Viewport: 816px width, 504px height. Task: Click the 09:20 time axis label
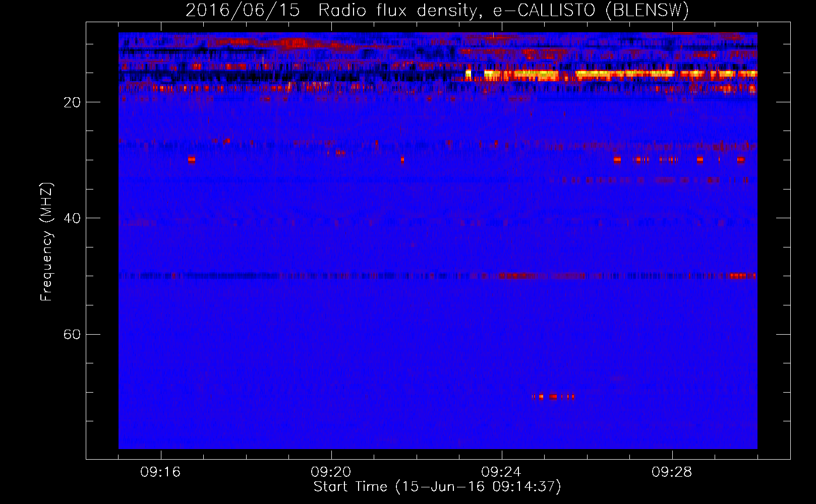pos(331,472)
